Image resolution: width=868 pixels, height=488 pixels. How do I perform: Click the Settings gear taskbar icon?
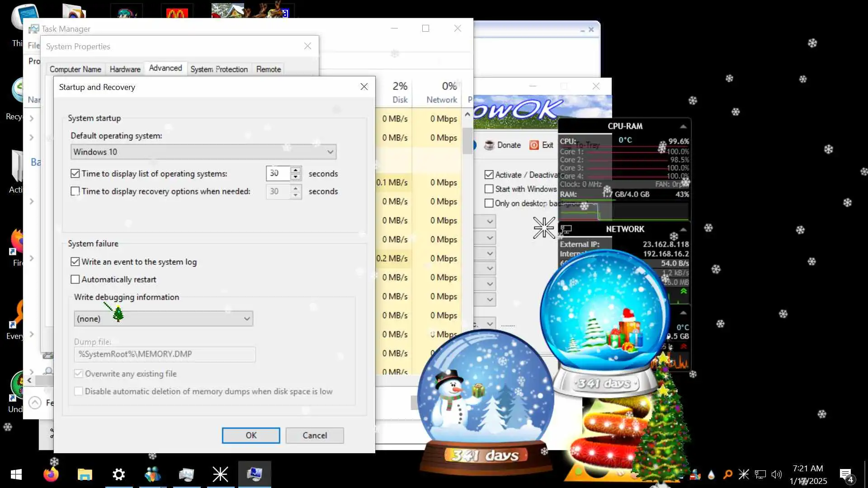[118, 474]
